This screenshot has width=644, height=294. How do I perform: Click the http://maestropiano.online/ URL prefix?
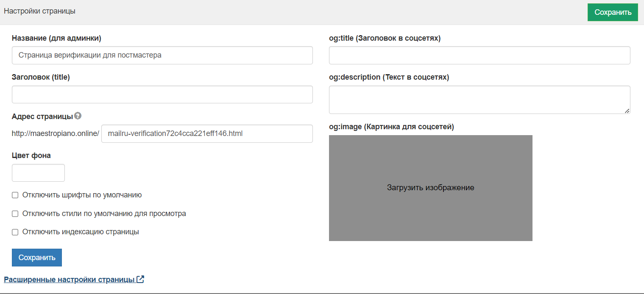pyautogui.click(x=55, y=134)
